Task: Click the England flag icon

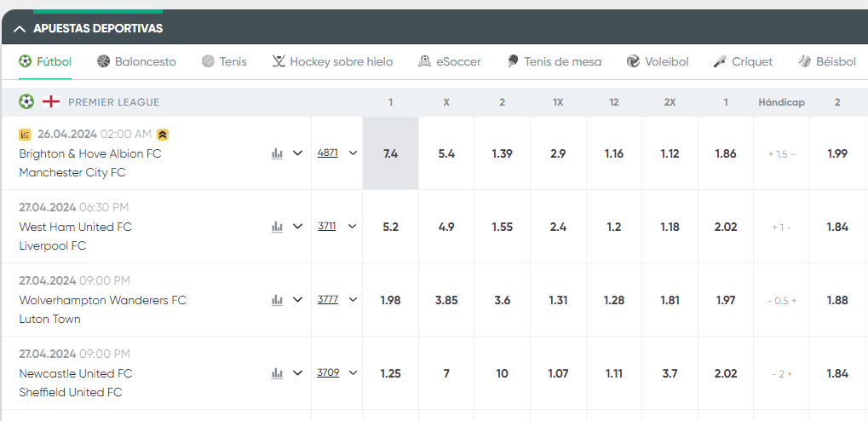Action: (x=51, y=102)
